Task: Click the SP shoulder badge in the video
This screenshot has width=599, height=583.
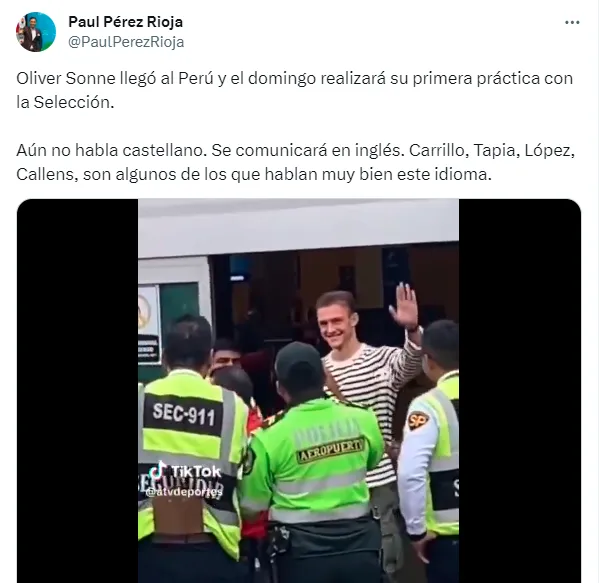Action: tap(418, 420)
